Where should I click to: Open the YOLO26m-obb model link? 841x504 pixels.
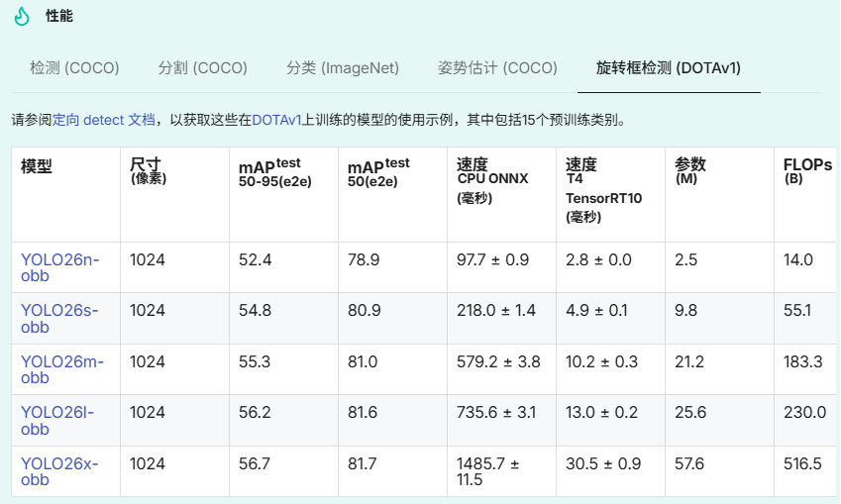pos(62,369)
